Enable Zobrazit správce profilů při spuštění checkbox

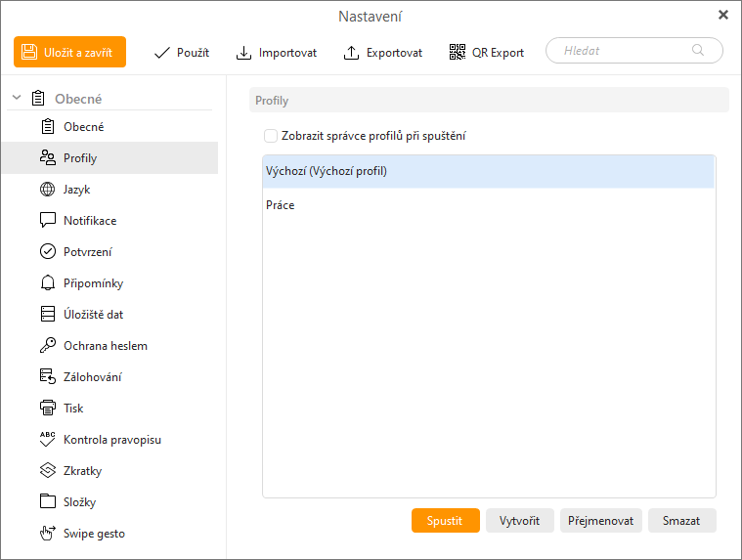point(271,136)
